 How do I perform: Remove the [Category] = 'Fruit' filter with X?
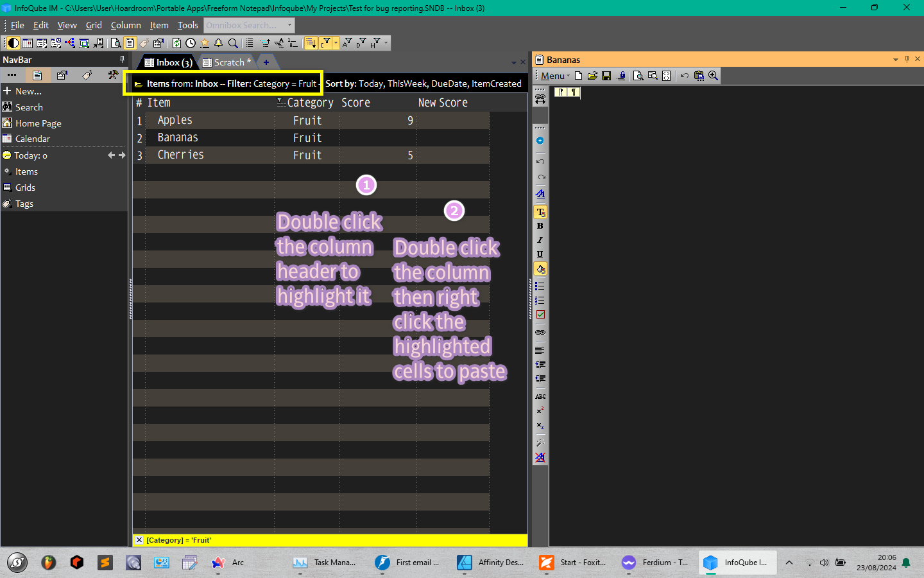[139, 540]
